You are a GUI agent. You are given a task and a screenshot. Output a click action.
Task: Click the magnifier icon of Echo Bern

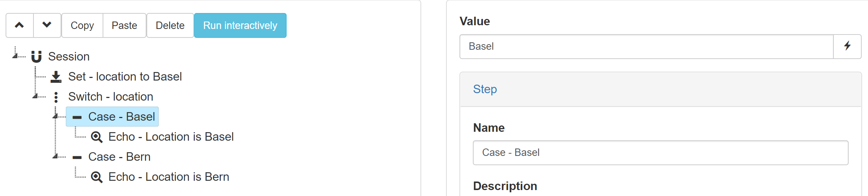coord(97,177)
